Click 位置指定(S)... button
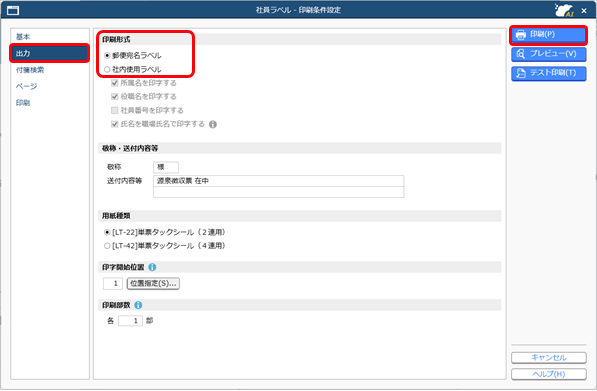 pyautogui.click(x=153, y=284)
